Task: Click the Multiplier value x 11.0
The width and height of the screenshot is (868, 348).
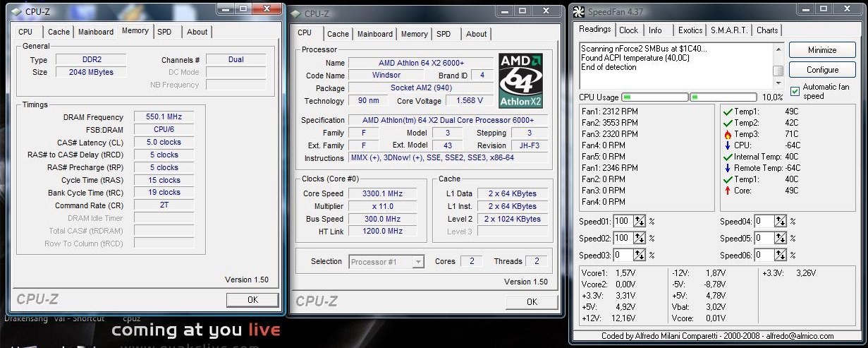Action: point(382,206)
